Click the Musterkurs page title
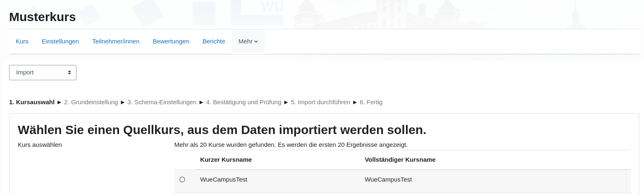This screenshot has height=194, width=644. pos(43,17)
